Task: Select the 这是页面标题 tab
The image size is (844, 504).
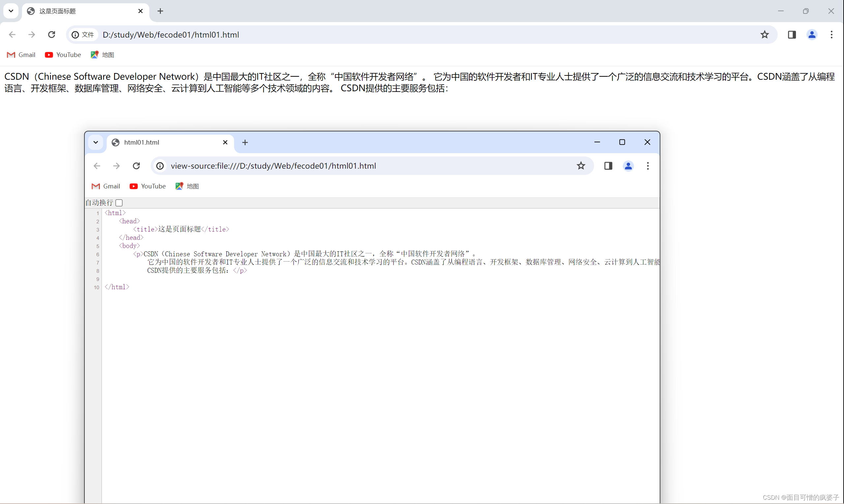Action: pos(85,11)
